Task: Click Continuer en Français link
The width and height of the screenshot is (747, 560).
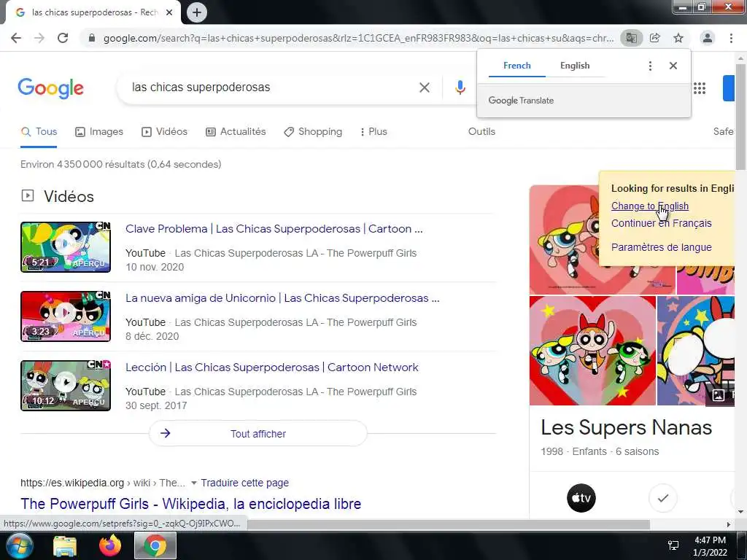Action: pyautogui.click(x=661, y=223)
